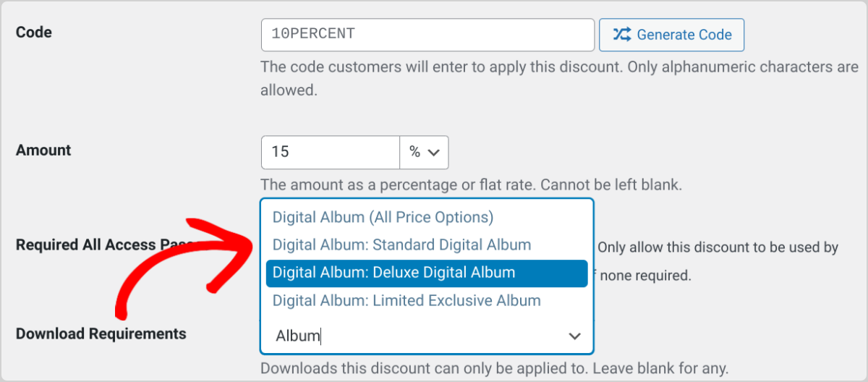Choose Digital Album: Standard Digital Album option
This screenshot has width=868, height=382.
coord(401,245)
